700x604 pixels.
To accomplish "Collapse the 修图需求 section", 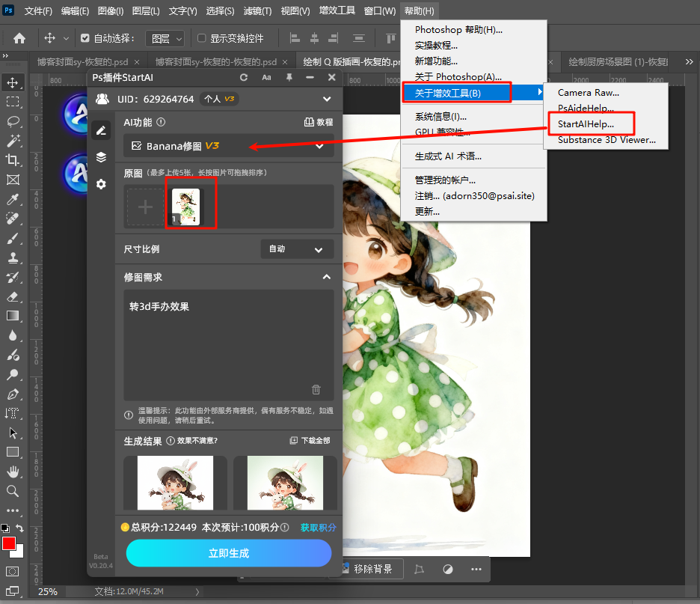I will click(326, 276).
